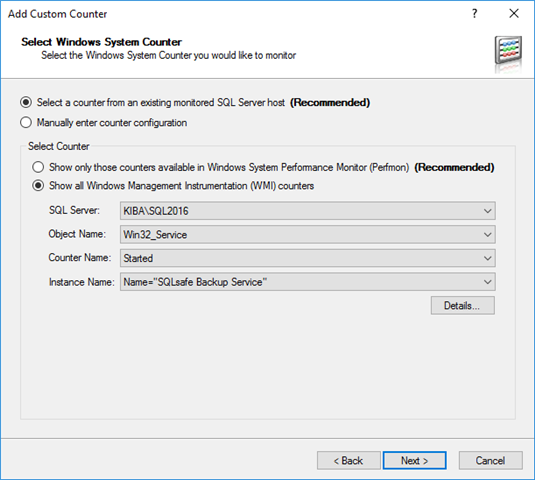The width and height of the screenshot is (535, 480).
Task: Proceed with the Next button
Action: coord(414,461)
